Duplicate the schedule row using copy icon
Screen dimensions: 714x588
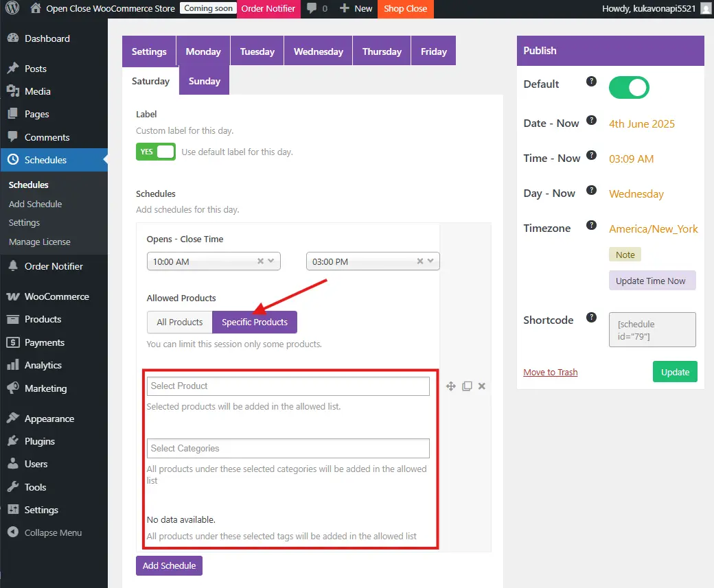(x=467, y=386)
